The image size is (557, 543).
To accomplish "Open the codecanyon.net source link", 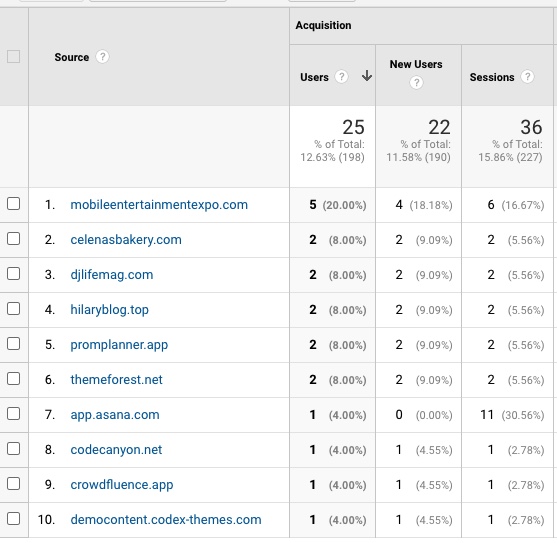I will point(116,450).
